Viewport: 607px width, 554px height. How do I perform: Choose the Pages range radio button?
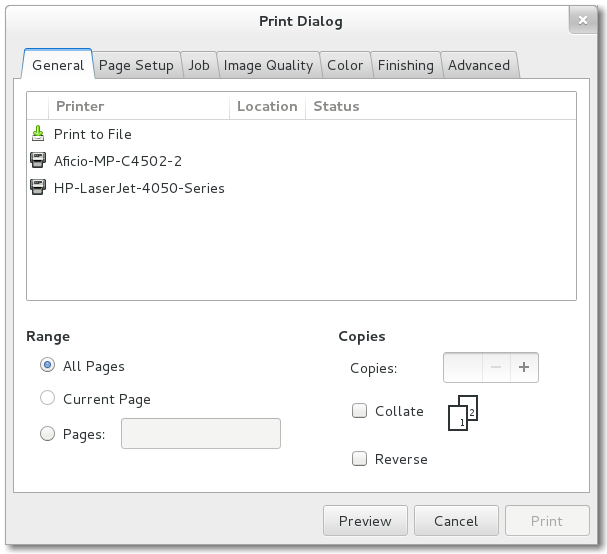tap(47, 434)
